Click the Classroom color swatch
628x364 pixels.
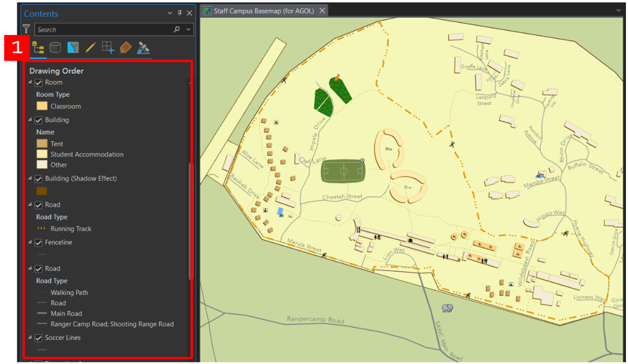pyautogui.click(x=42, y=106)
